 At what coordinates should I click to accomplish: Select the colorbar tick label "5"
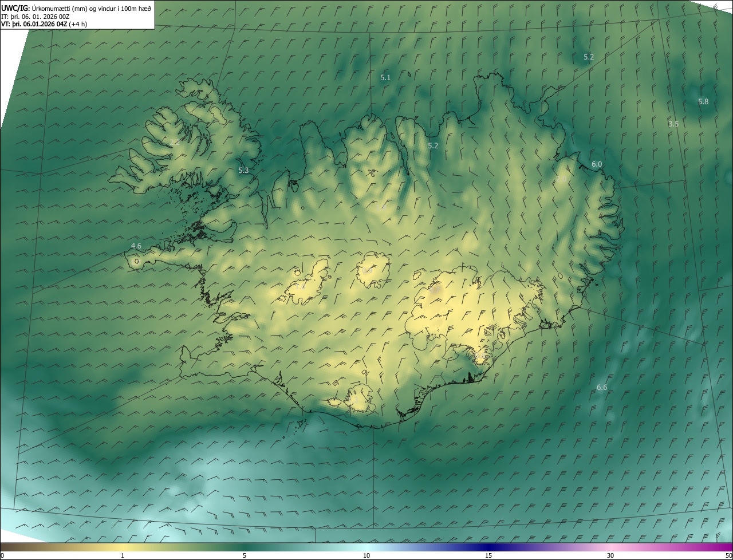(x=245, y=555)
